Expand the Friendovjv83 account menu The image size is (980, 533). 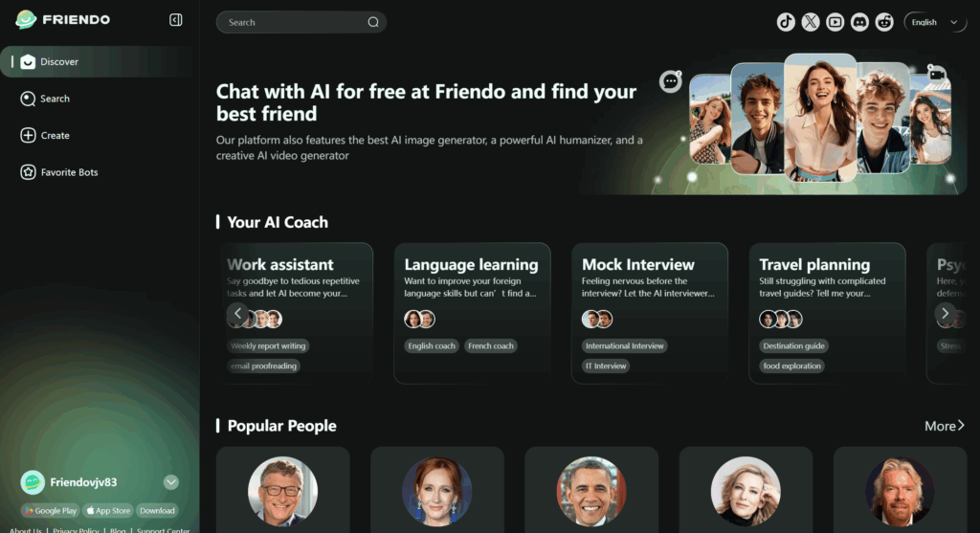click(x=170, y=481)
